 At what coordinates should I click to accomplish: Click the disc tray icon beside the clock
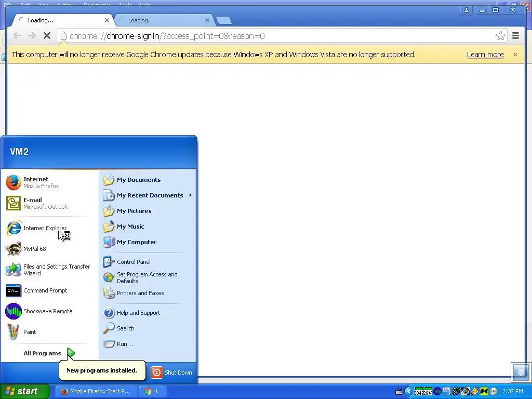[494, 392]
